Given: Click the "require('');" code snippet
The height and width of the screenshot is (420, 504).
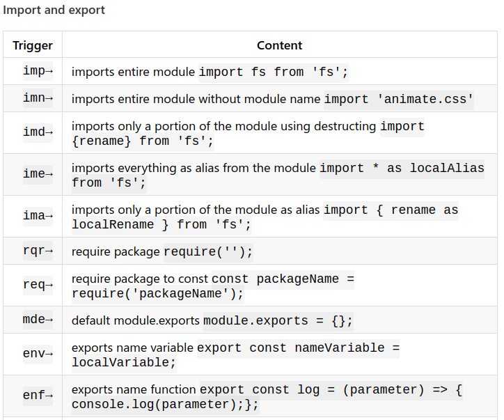Looking at the screenshot, I should pos(208,251).
